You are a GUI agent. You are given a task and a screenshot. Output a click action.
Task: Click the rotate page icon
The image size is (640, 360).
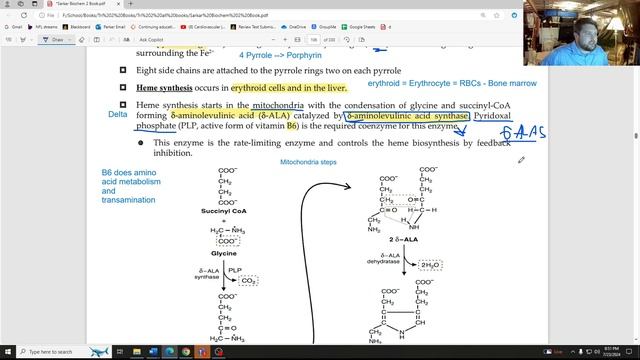click(x=347, y=40)
